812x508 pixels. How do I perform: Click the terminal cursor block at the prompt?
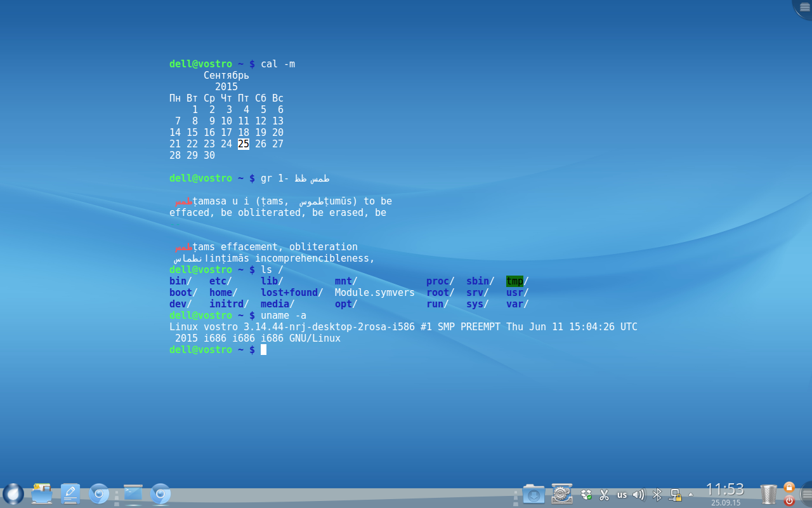263,350
